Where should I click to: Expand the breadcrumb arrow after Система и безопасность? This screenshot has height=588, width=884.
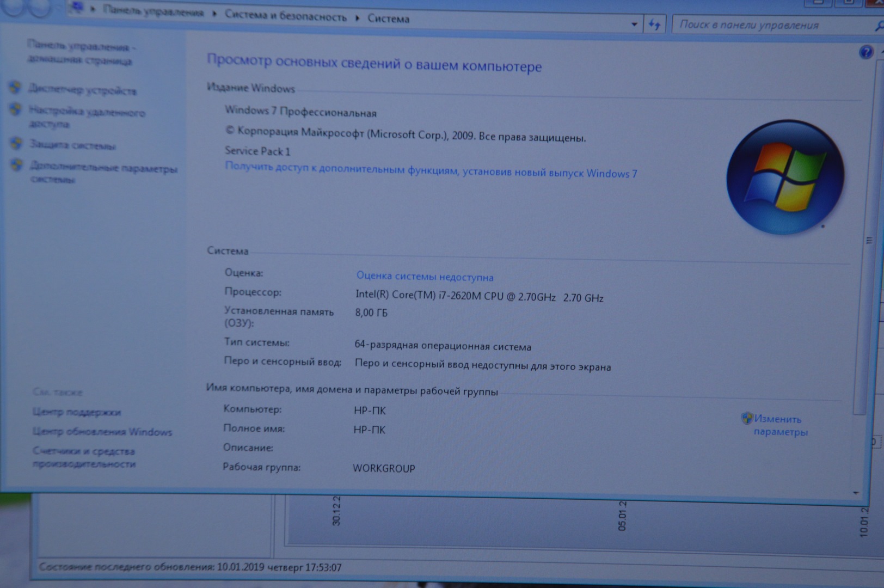[x=358, y=18]
